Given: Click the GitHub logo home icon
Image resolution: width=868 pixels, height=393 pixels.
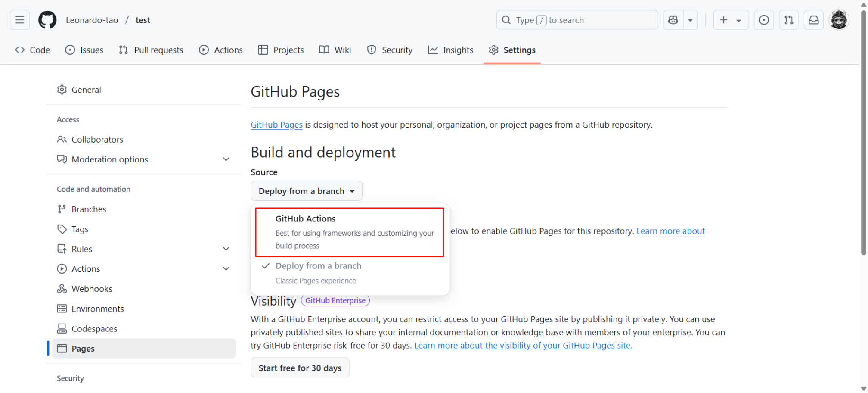Looking at the screenshot, I should tap(47, 20).
